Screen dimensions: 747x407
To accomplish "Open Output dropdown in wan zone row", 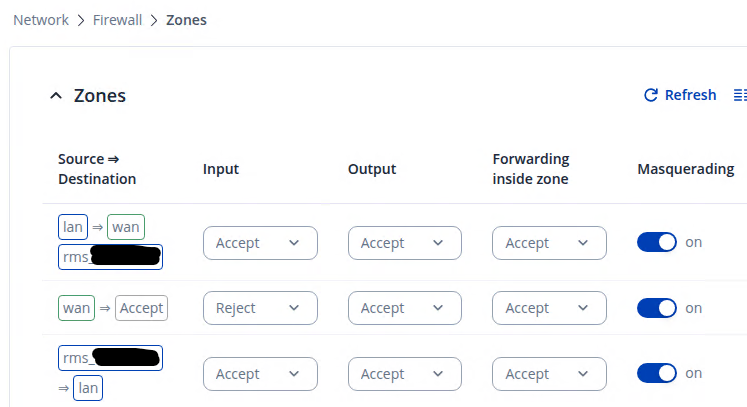I will (405, 308).
